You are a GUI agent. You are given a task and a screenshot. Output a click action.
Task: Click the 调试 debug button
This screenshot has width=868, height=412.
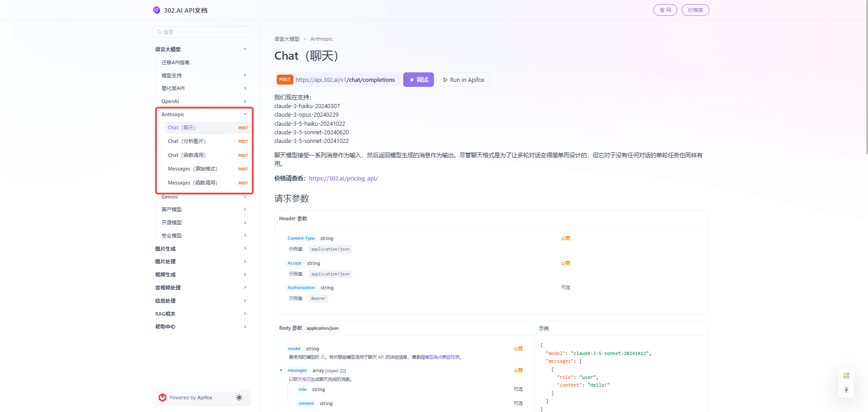click(419, 80)
